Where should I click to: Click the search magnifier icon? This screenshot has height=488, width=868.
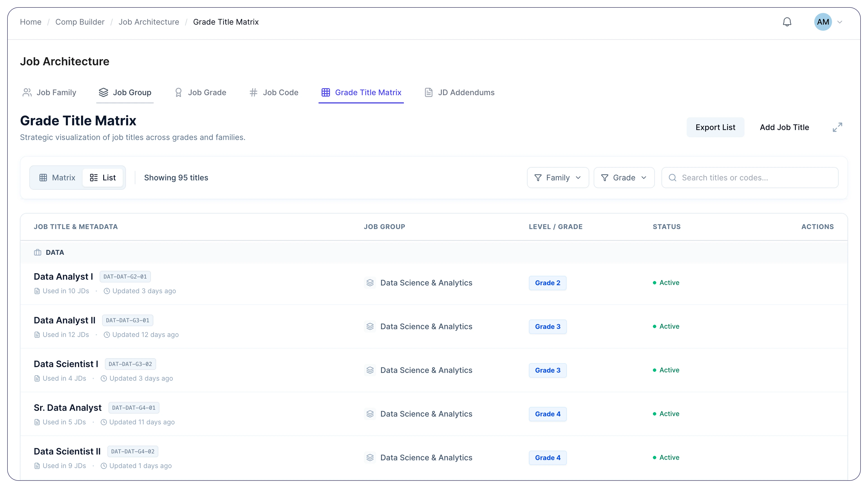click(672, 178)
